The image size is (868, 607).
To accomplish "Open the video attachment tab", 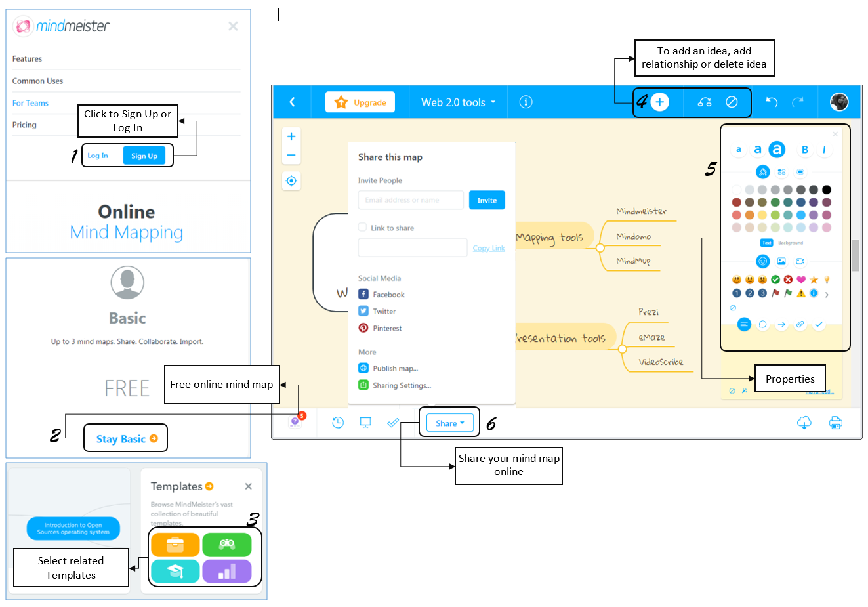I will pos(800,261).
